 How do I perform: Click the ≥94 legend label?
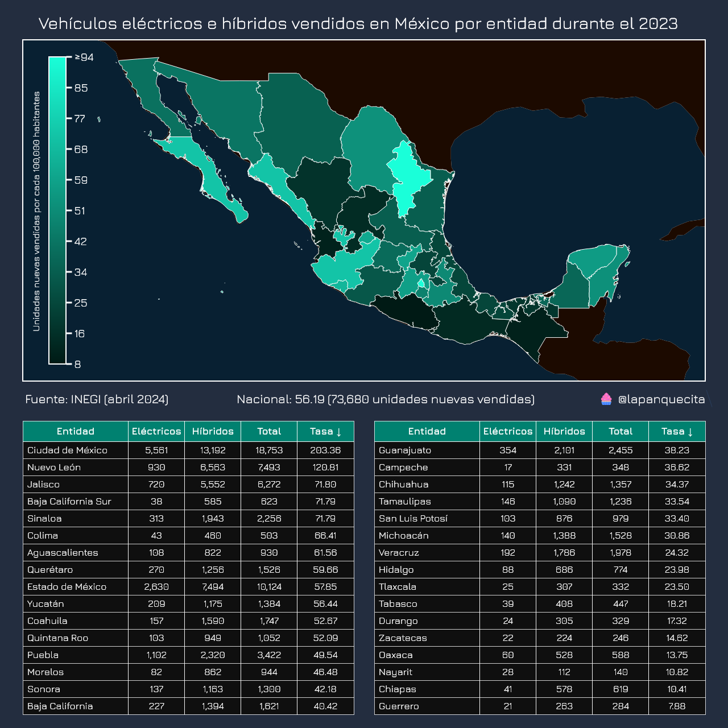pyautogui.click(x=84, y=57)
